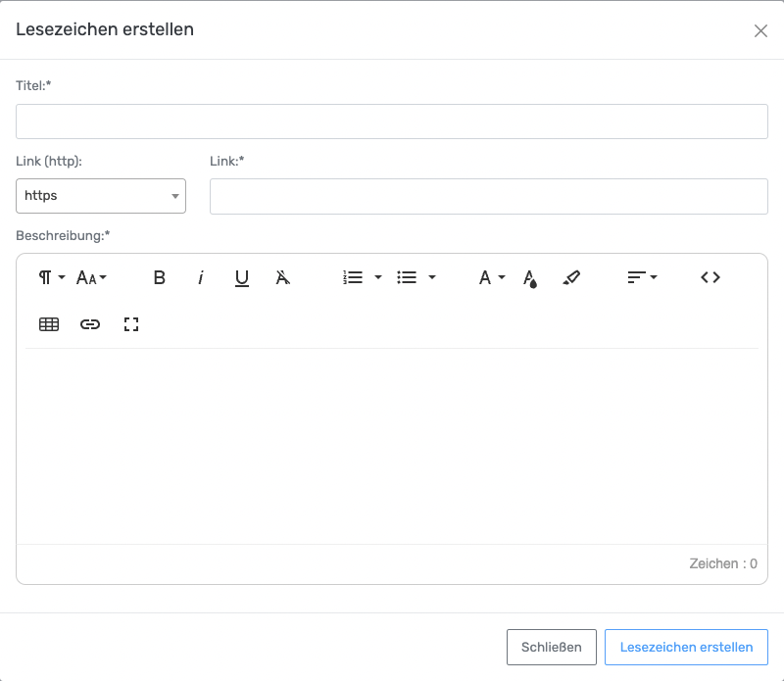Expand the https protocol dropdown
The height and width of the screenshot is (681, 784).
click(x=101, y=196)
